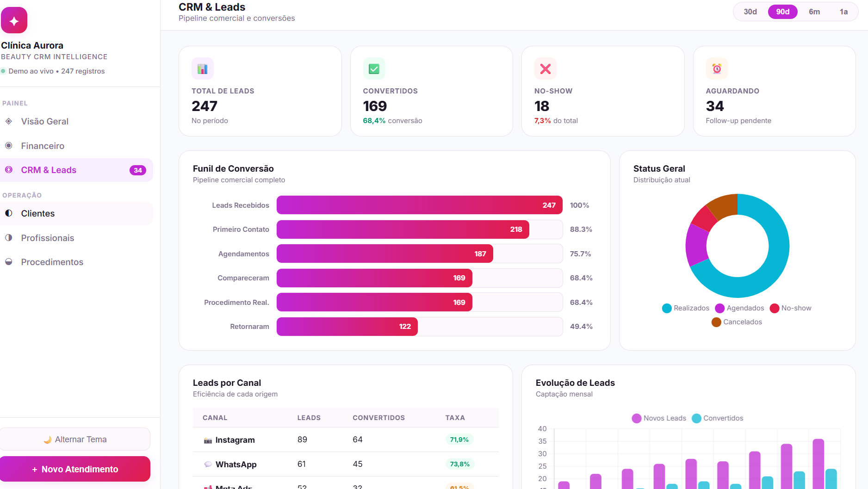The height and width of the screenshot is (489, 868).
Task: Click the Agendamentos funnel bar
Action: pos(385,254)
